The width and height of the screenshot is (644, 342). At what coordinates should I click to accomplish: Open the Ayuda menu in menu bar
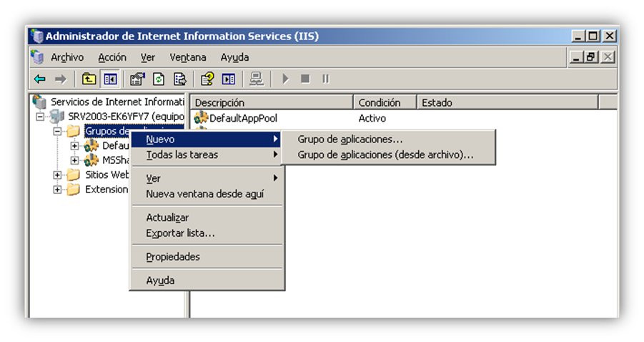[x=234, y=57]
